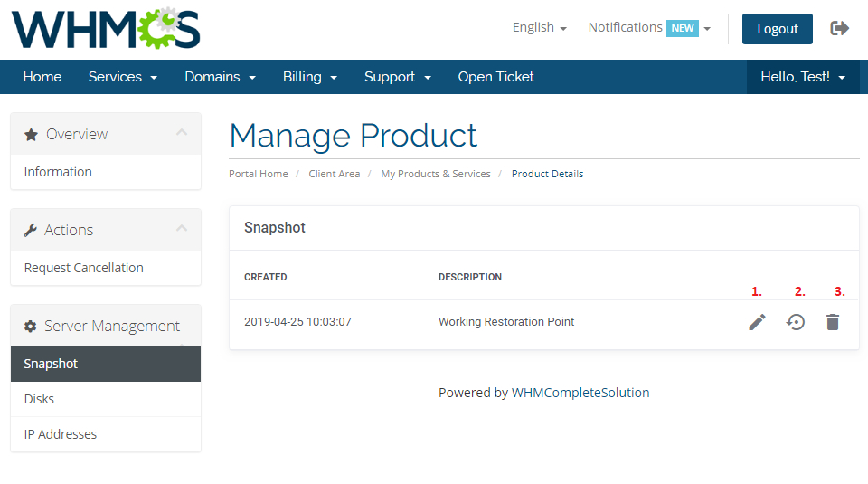Open the Support menu
Screen dimensions: 868x484
398,77
